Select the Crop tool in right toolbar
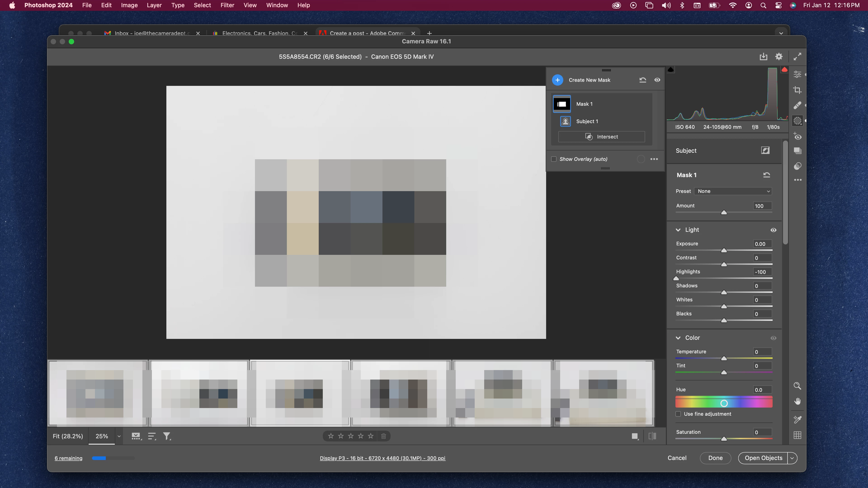868x488 pixels. tap(797, 90)
